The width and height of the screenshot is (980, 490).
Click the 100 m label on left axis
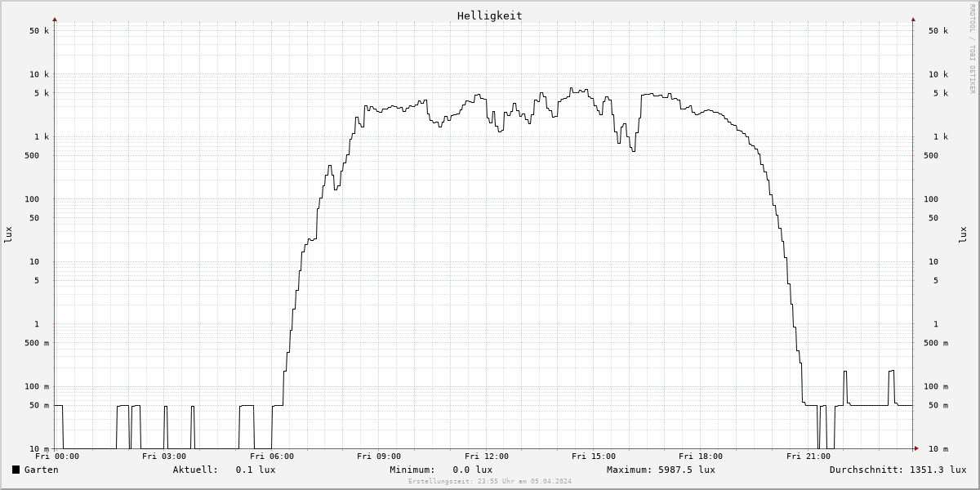point(37,387)
